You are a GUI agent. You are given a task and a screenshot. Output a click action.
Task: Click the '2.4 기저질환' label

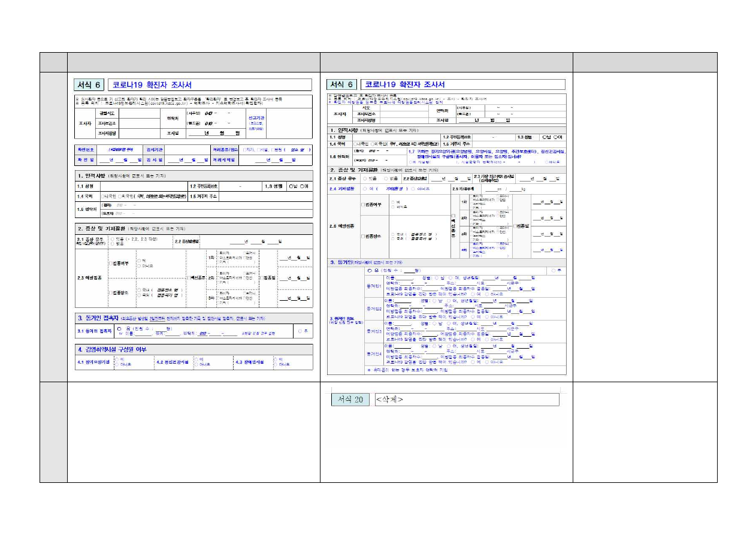point(343,188)
